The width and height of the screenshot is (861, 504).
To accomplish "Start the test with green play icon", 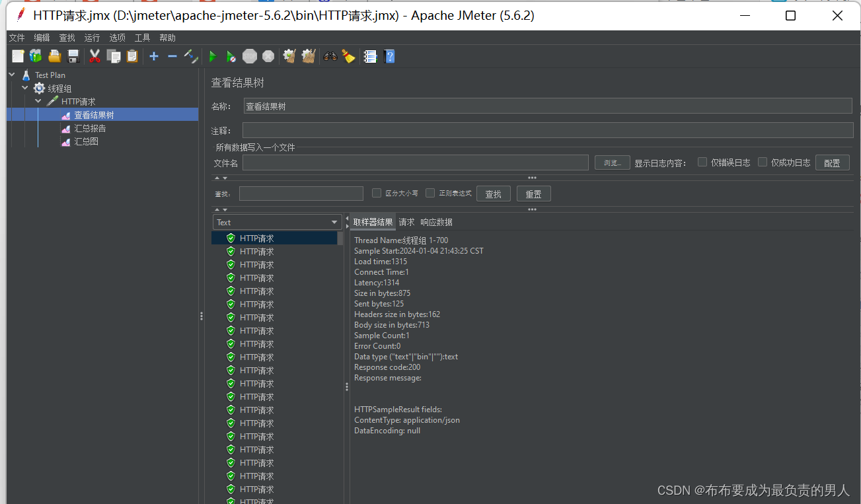I will pos(213,56).
